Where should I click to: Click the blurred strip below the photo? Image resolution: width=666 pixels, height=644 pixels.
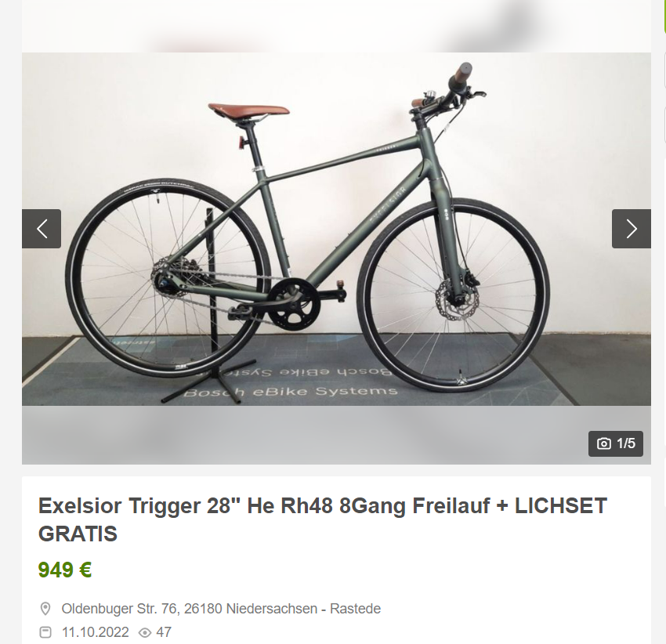(x=336, y=435)
